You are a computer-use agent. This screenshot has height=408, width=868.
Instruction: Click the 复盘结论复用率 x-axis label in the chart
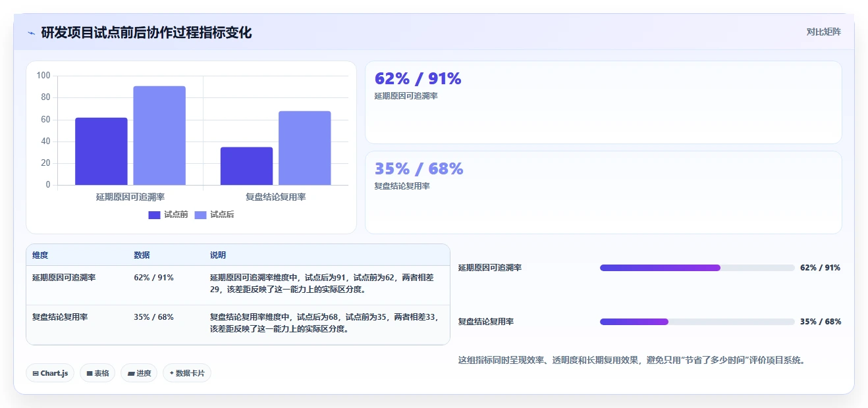point(275,197)
